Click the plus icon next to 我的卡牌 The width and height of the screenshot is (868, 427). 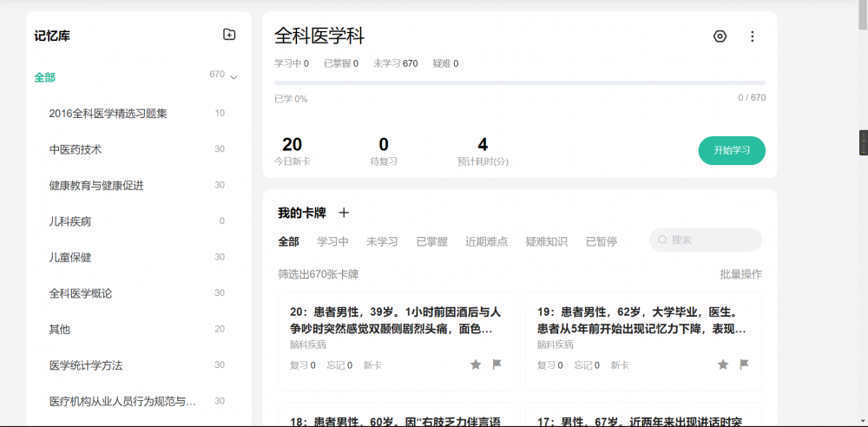point(344,213)
